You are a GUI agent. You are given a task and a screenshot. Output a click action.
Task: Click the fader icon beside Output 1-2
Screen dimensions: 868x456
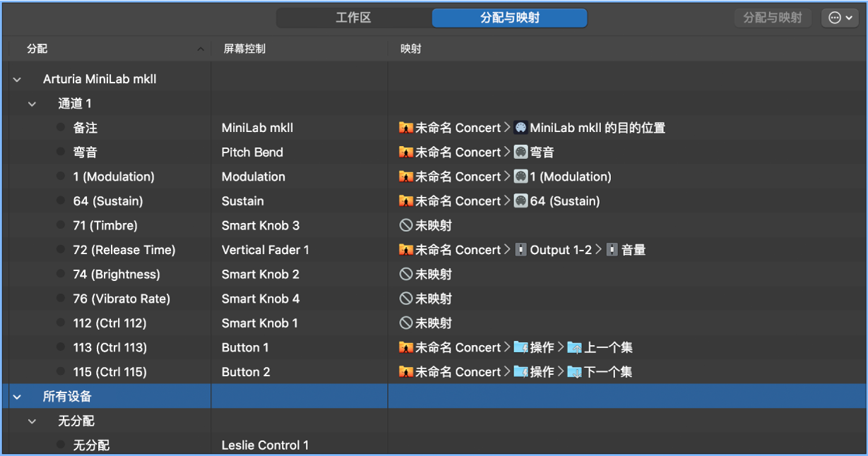point(521,250)
